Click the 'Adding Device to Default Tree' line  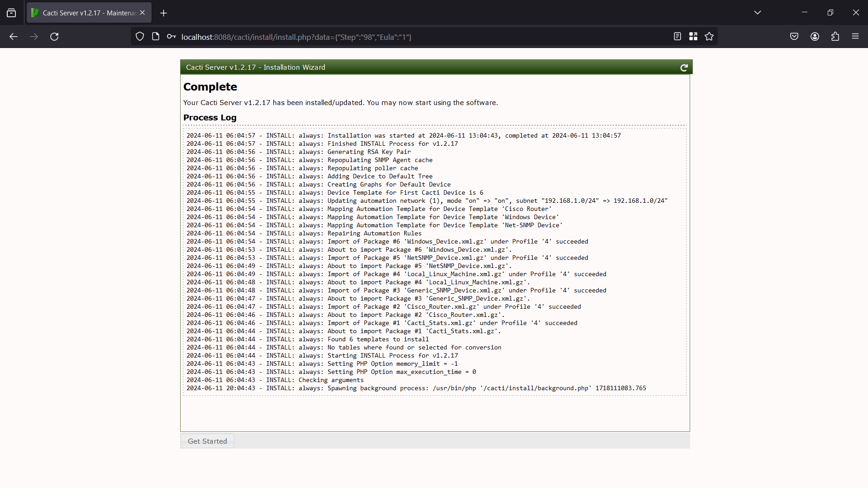(x=310, y=177)
